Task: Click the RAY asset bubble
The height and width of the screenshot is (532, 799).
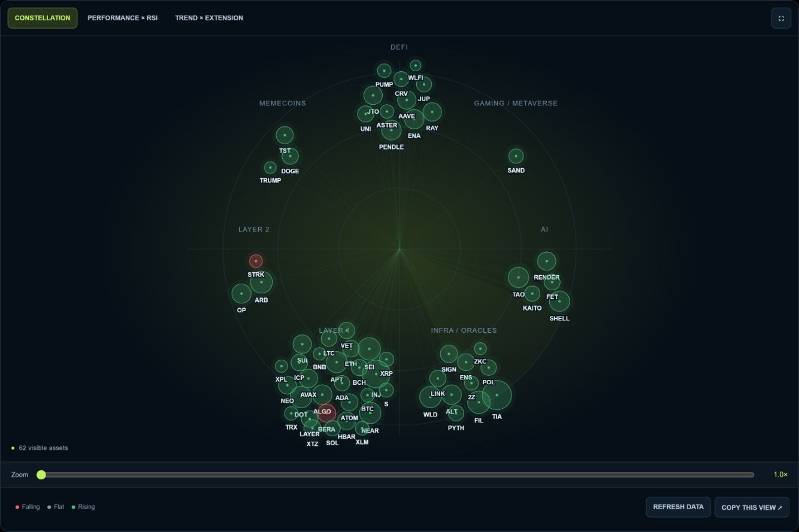Action: click(432, 112)
